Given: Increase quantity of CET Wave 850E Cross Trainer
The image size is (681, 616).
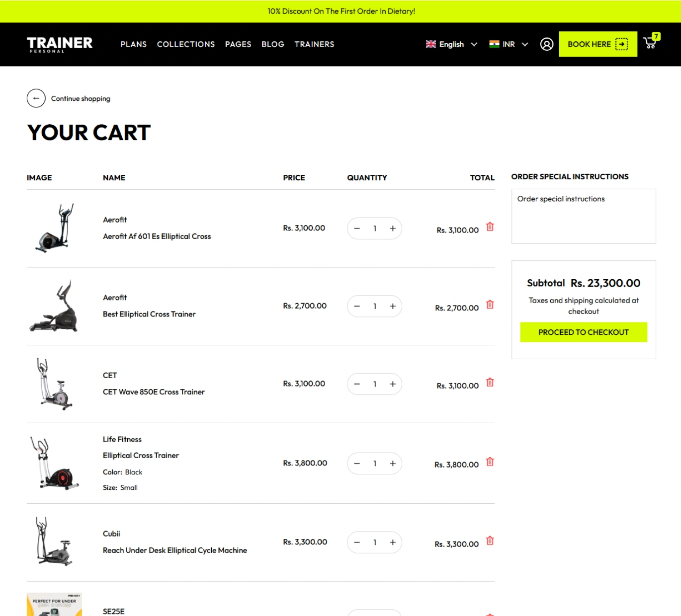Looking at the screenshot, I should pyautogui.click(x=393, y=384).
